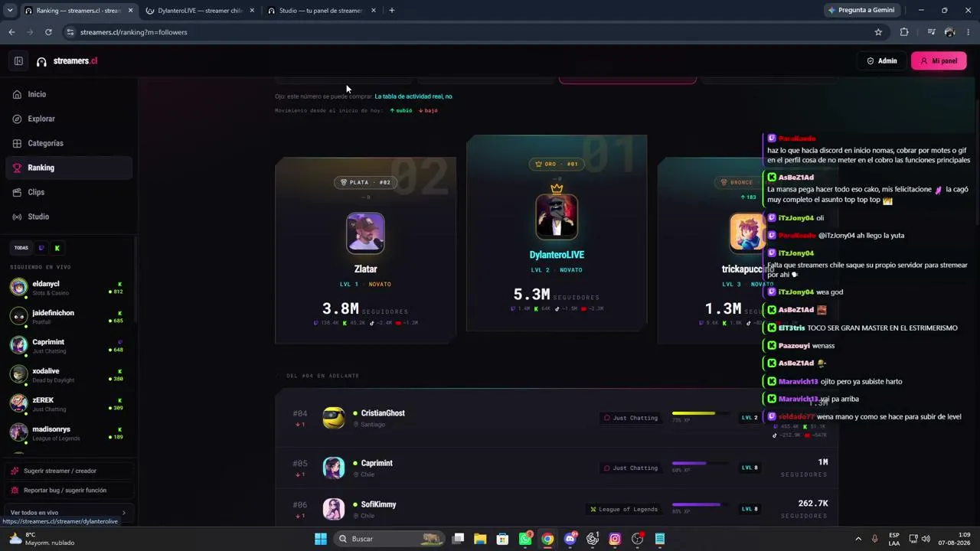Open trickapuccino's avatar on the Bronce card
The image size is (980, 551).
(746, 233)
